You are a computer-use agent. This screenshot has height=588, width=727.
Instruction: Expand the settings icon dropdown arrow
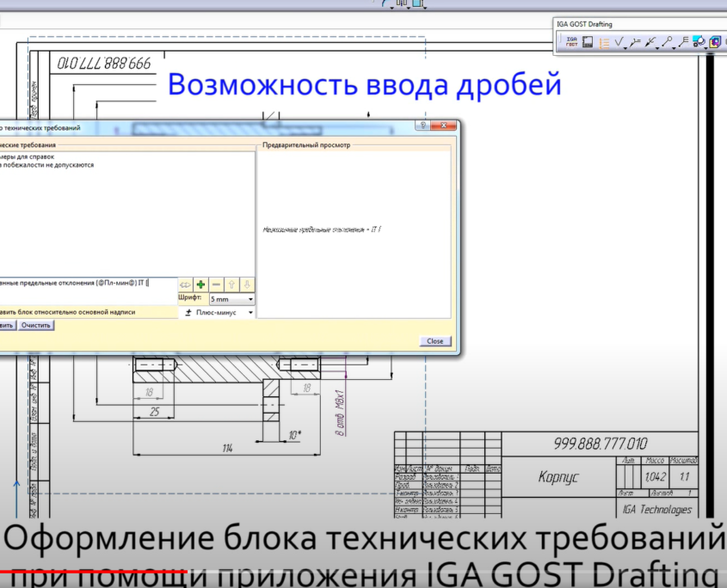pos(705,48)
